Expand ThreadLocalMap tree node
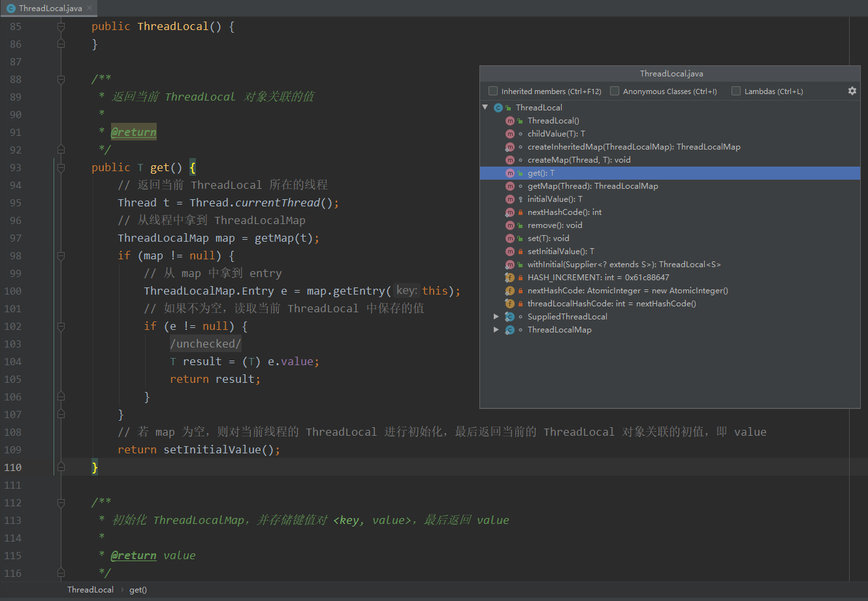 (496, 329)
